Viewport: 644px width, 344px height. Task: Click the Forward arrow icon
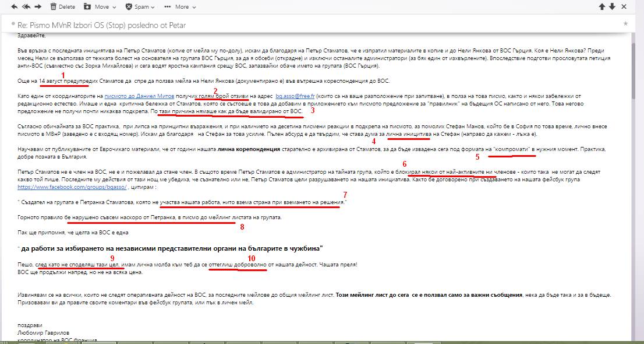pyautogui.click(x=38, y=7)
